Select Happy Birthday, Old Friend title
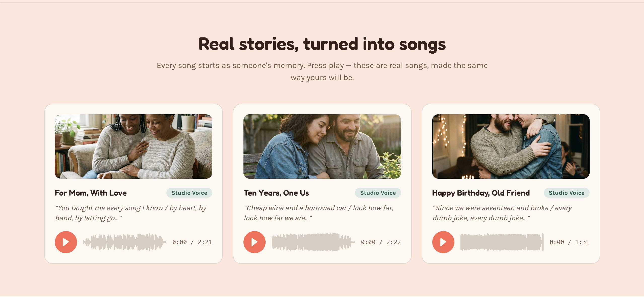644x297 pixels. (481, 193)
